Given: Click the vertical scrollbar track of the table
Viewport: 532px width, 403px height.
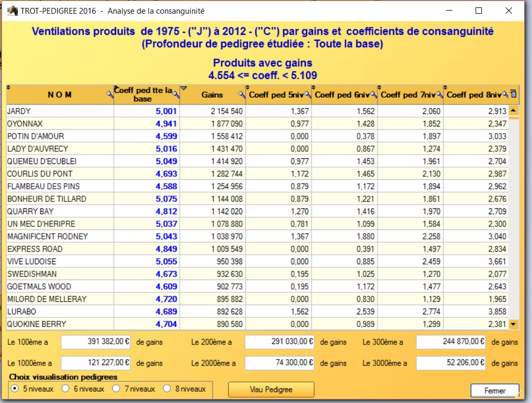Looking at the screenshot, I should click(x=514, y=219).
